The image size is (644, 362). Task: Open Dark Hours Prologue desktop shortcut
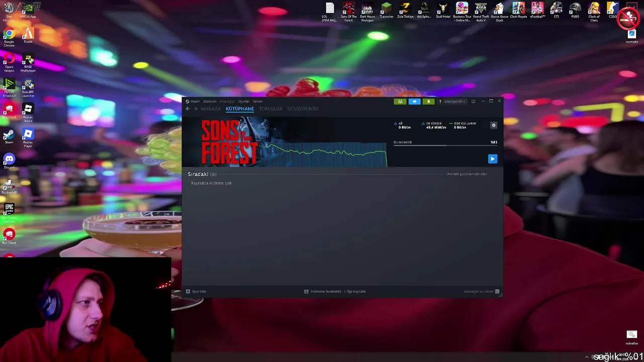point(367,12)
